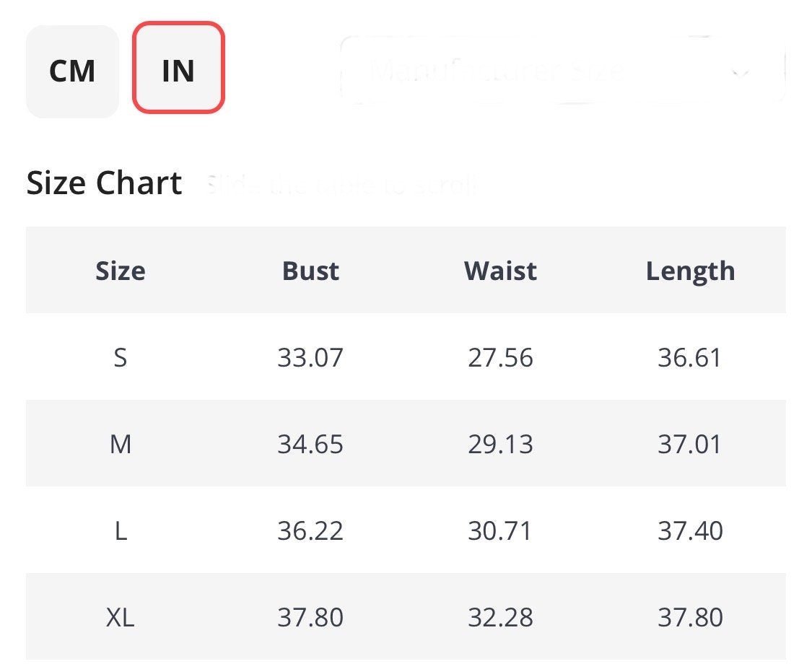Screen dimensions: 812x669
Task: Choose the XL size row label
Action: (x=121, y=618)
